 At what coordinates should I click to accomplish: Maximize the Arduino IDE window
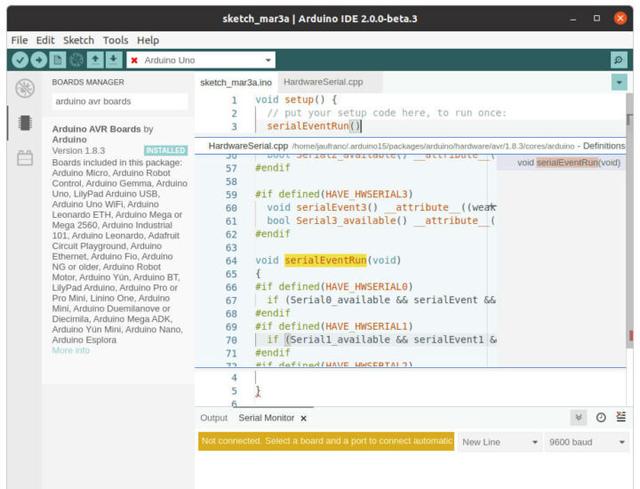coord(597,18)
